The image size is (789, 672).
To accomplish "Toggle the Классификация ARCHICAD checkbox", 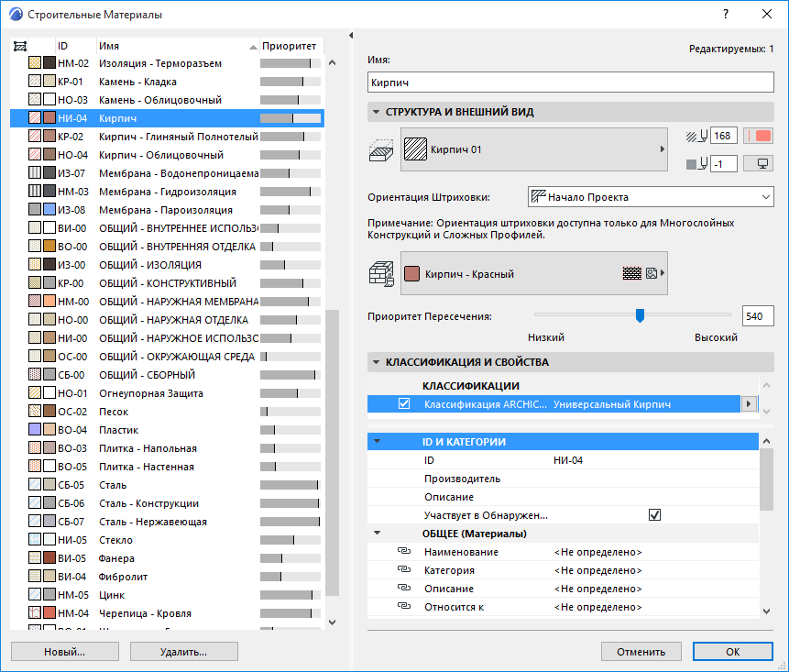I will 404,403.
